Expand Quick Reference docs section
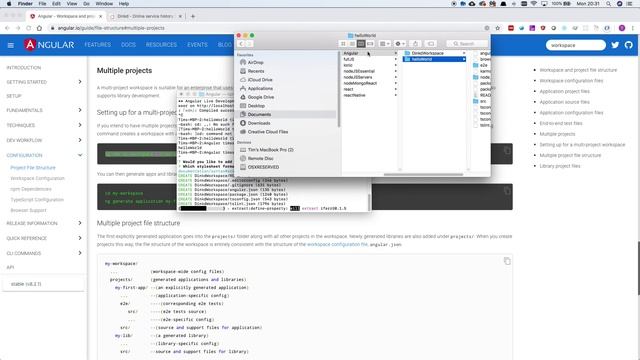The height and width of the screenshot is (360, 640). pos(80,238)
